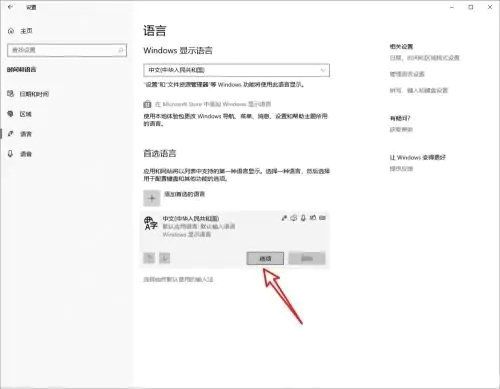Click the keyboard feature icon on Chinese row

pyautogui.click(x=322, y=218)
